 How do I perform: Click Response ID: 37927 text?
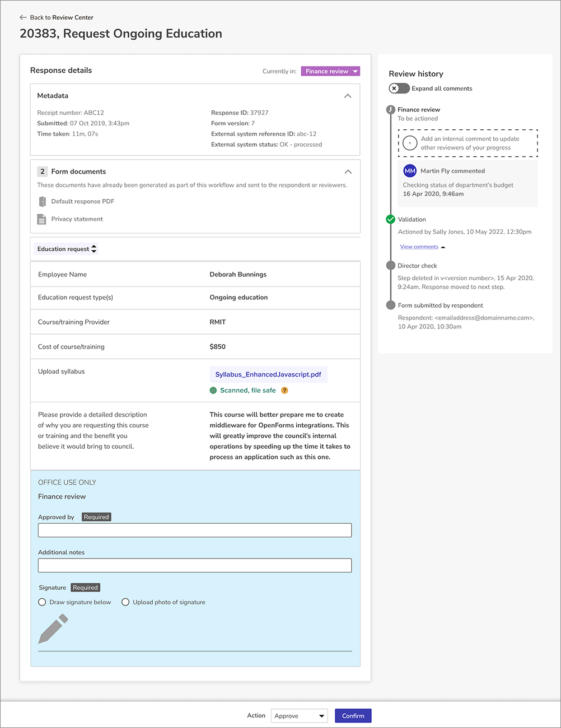pos(240,112)
